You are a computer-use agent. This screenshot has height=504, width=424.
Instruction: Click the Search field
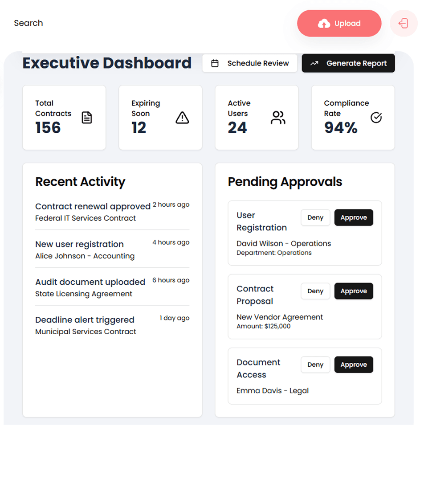[x=28, y=23]
